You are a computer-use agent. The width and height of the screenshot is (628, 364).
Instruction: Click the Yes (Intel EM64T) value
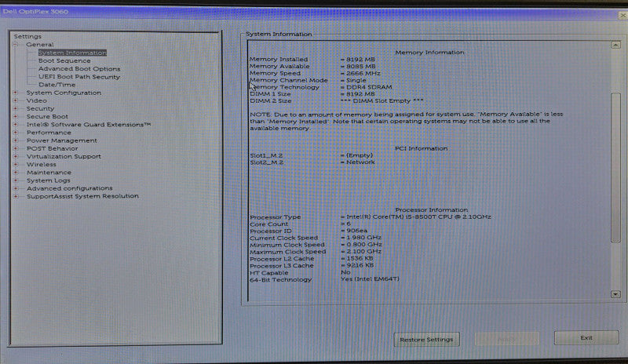[370, 278]
